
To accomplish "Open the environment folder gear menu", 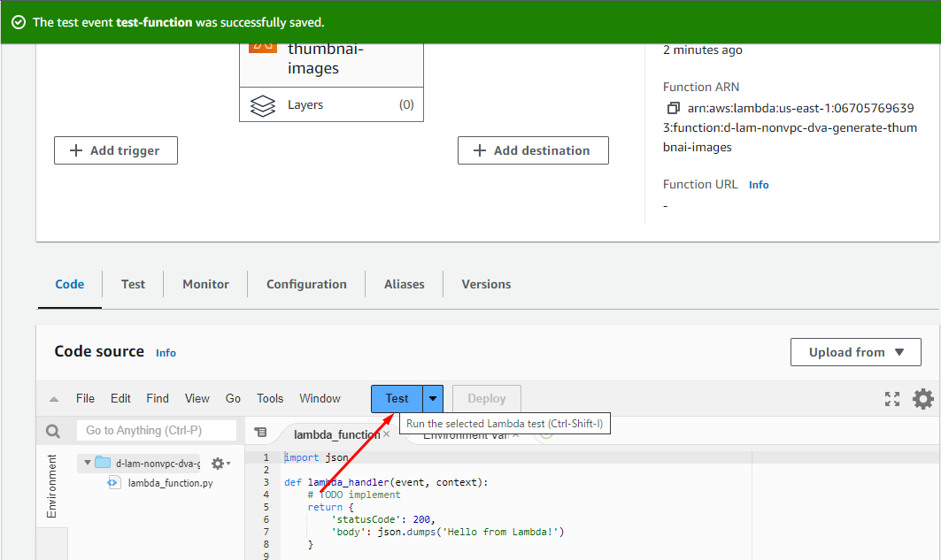I will point(219,463).
